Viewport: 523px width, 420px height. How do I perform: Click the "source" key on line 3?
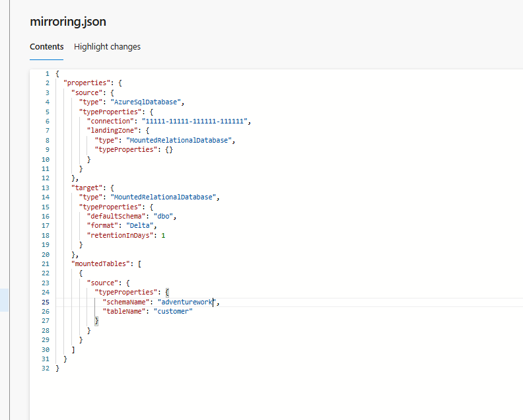(87, 92)
